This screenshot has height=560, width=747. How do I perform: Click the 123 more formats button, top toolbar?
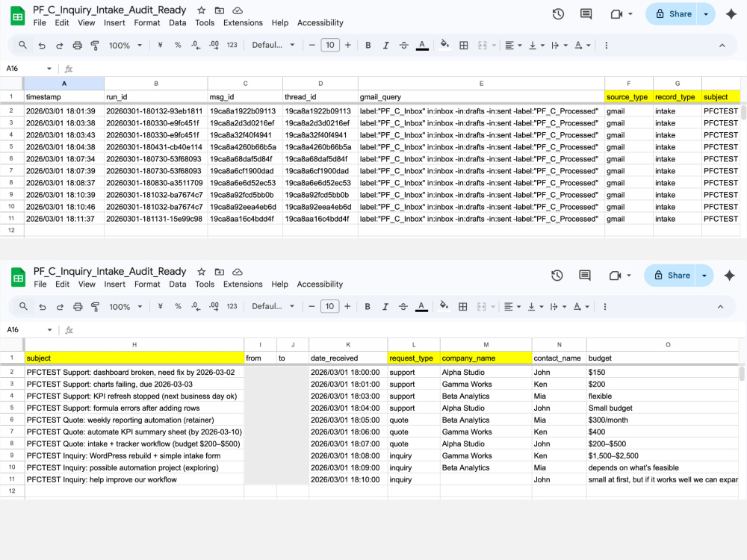tap(232, 45)
